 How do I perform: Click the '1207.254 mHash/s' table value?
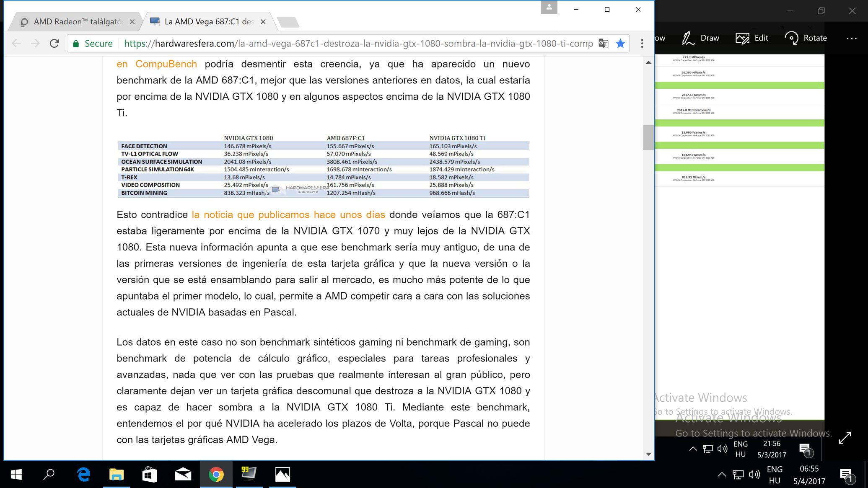pyautogui.click(x=351, y=193)
